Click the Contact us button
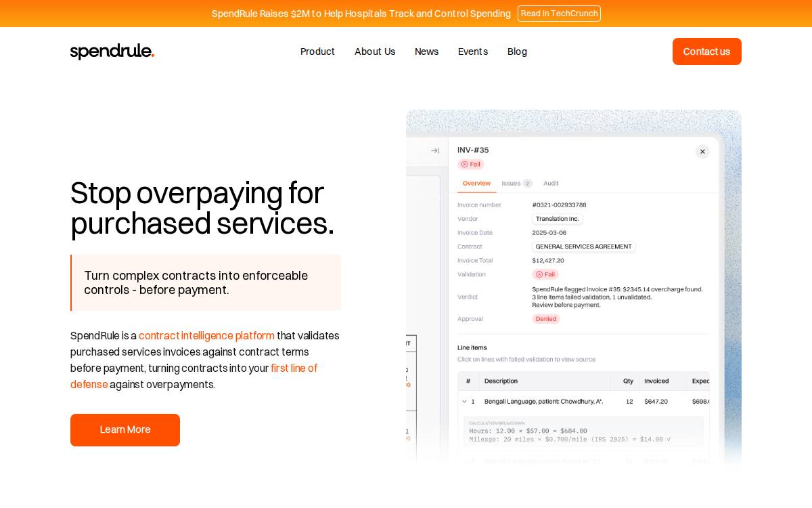 click(x=707, y=51)
